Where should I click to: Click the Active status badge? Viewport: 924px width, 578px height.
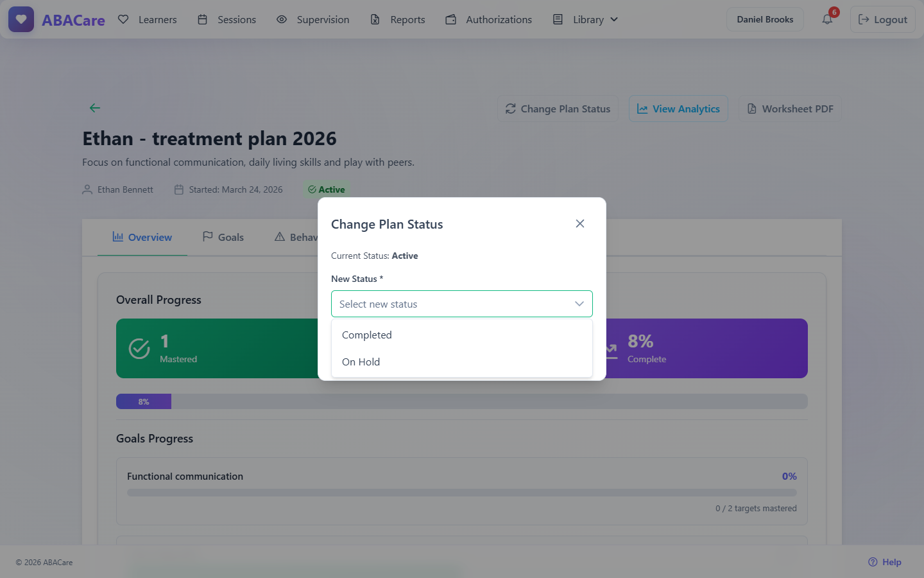coord(327,189)
